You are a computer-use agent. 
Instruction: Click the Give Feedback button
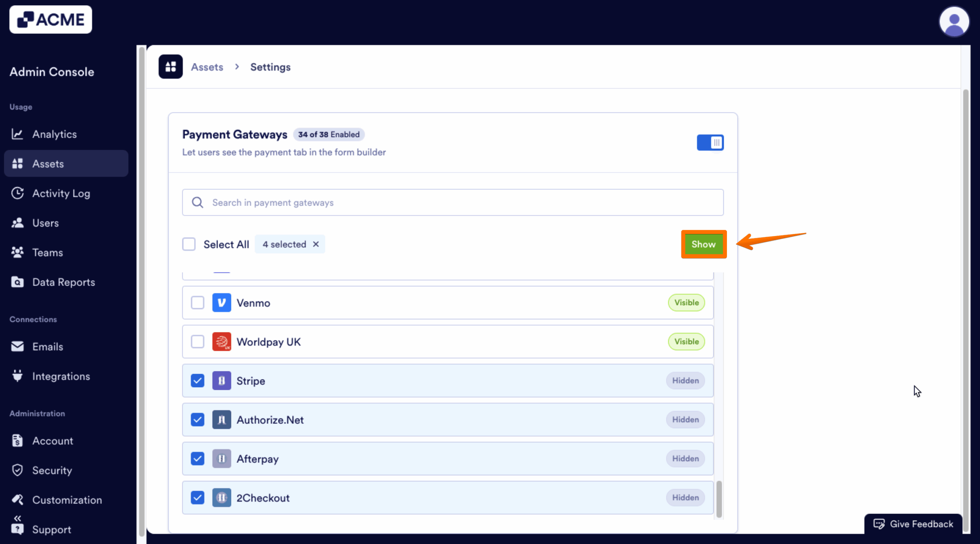[x=913, y=524]
